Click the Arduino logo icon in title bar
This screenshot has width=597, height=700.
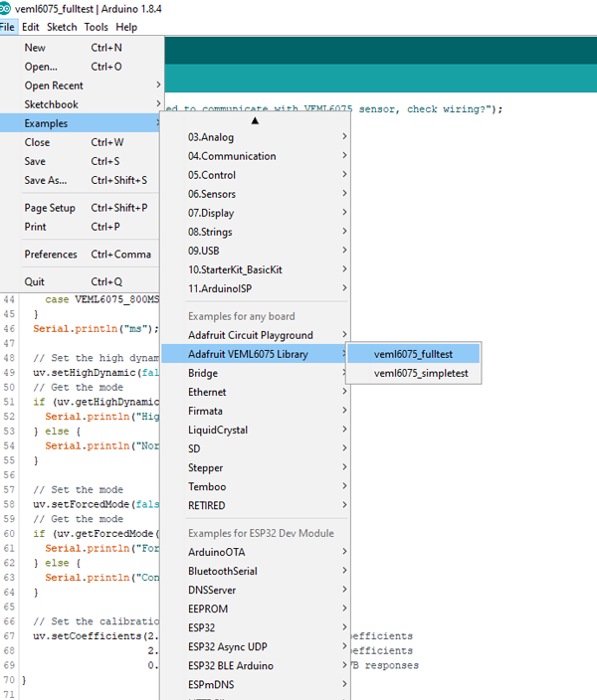5,8
